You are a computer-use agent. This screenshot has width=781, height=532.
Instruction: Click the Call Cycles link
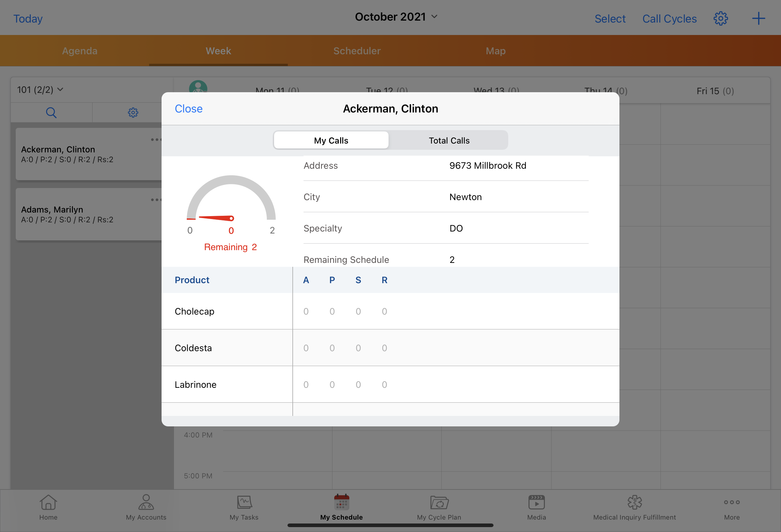coord(669,19)
